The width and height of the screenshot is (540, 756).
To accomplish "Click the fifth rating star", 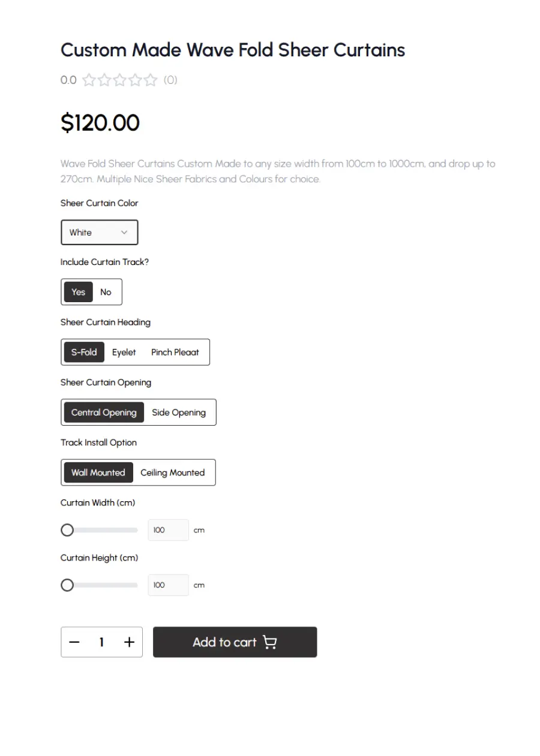I will (151, 80).
